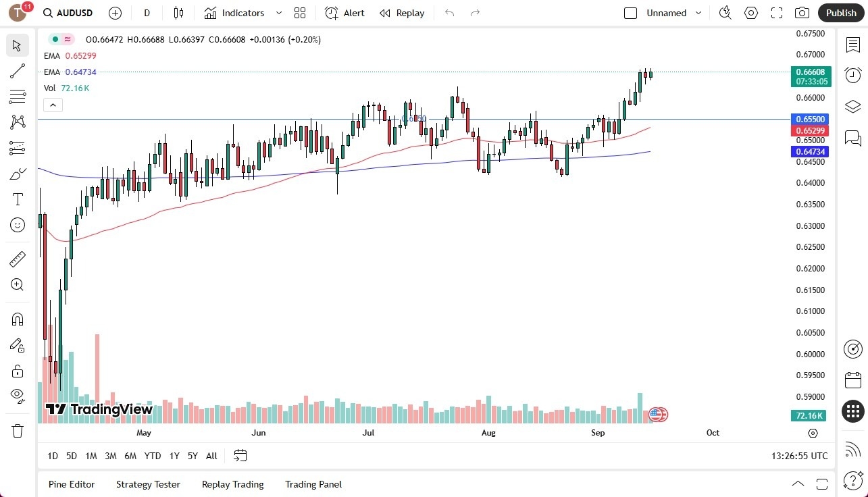Click the Publish button
This screenshot has height=497, width=868.
tap(841, 13)
